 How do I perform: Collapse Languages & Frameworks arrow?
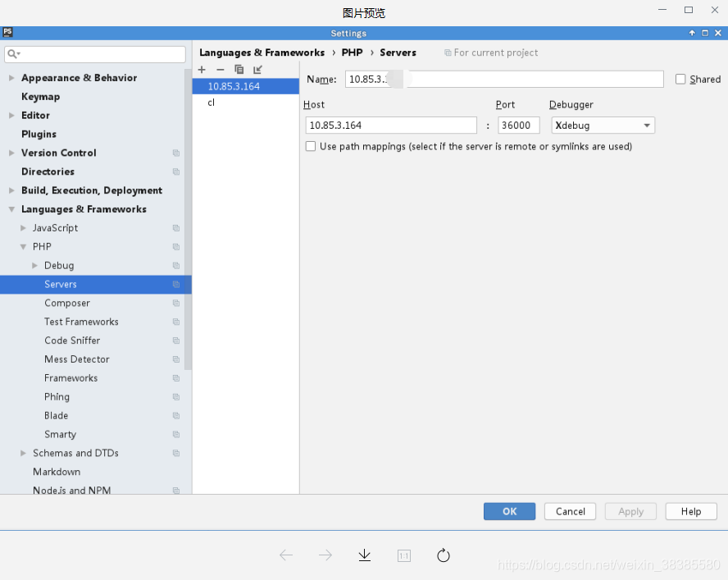click(11, 209)
